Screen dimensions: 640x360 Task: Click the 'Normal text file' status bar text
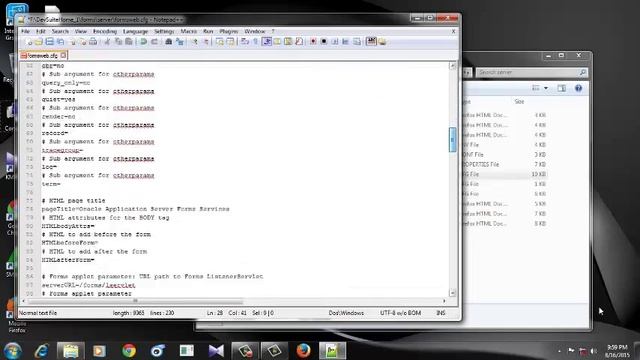pos(38,313)
